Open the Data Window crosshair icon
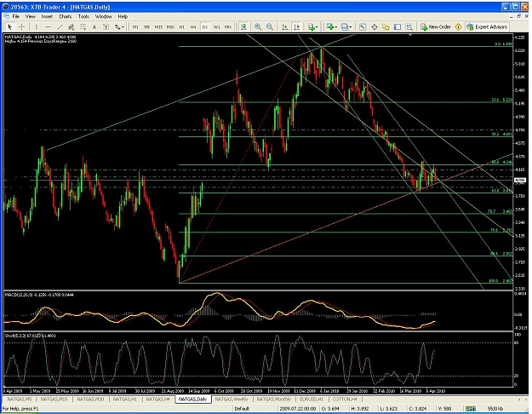The image size is (532, 414). 375,26
